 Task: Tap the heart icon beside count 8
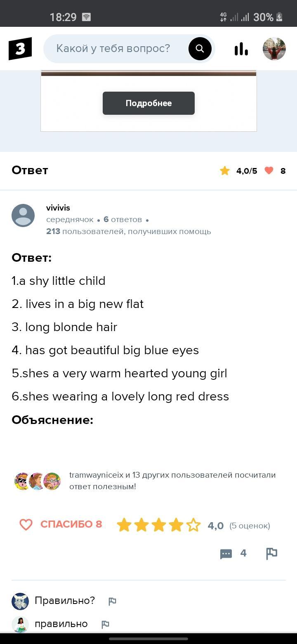pyautogui.click(x=269, y=170)
